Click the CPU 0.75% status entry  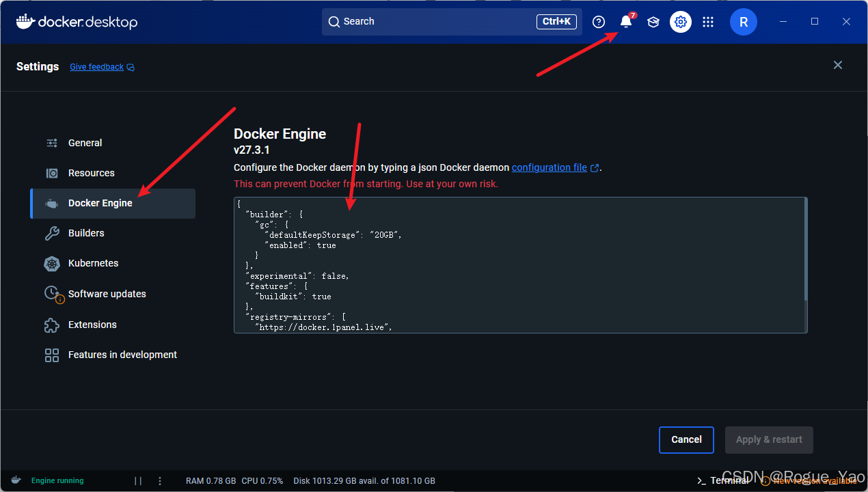262,480
